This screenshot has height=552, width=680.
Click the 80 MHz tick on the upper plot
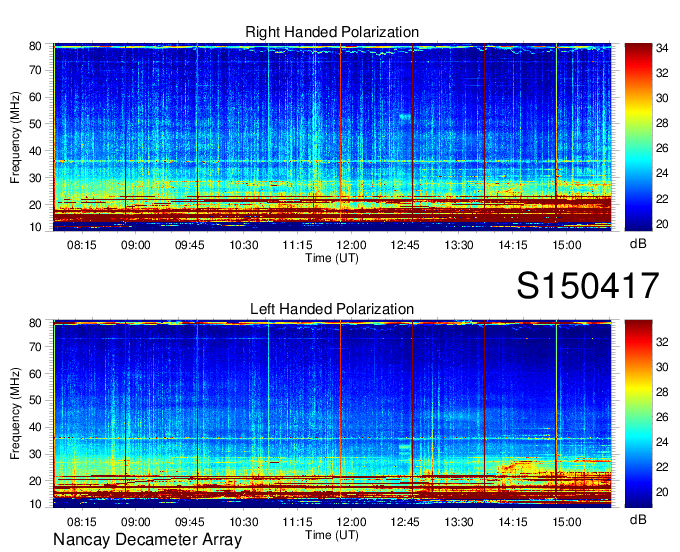click(x=36, y=46)
